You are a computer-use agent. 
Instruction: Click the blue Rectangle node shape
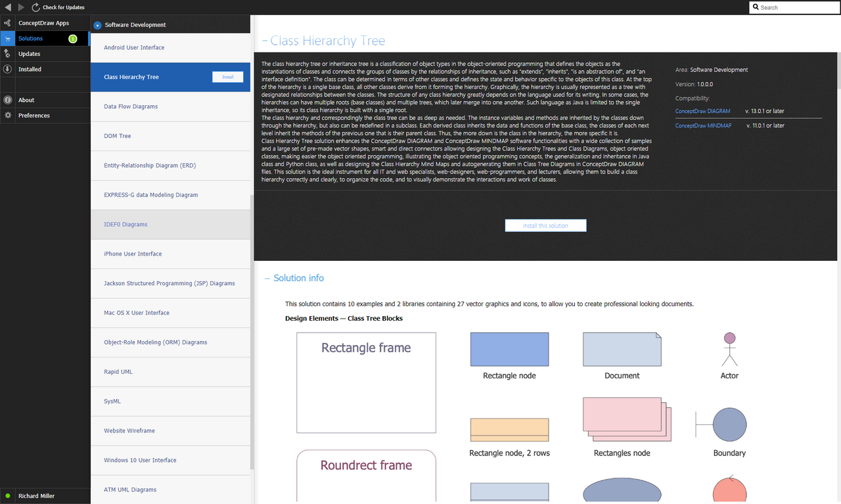509,349
